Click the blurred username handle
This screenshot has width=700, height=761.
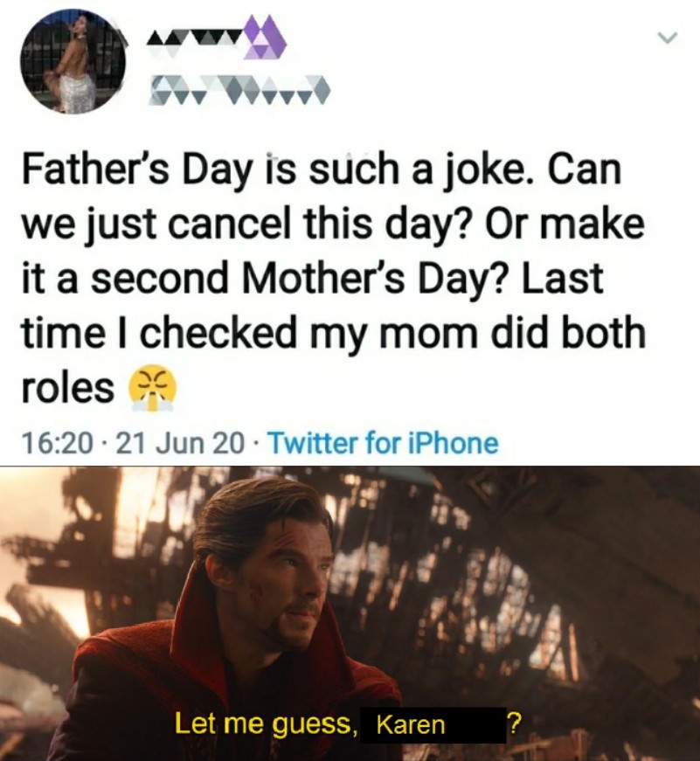[239, 90]
